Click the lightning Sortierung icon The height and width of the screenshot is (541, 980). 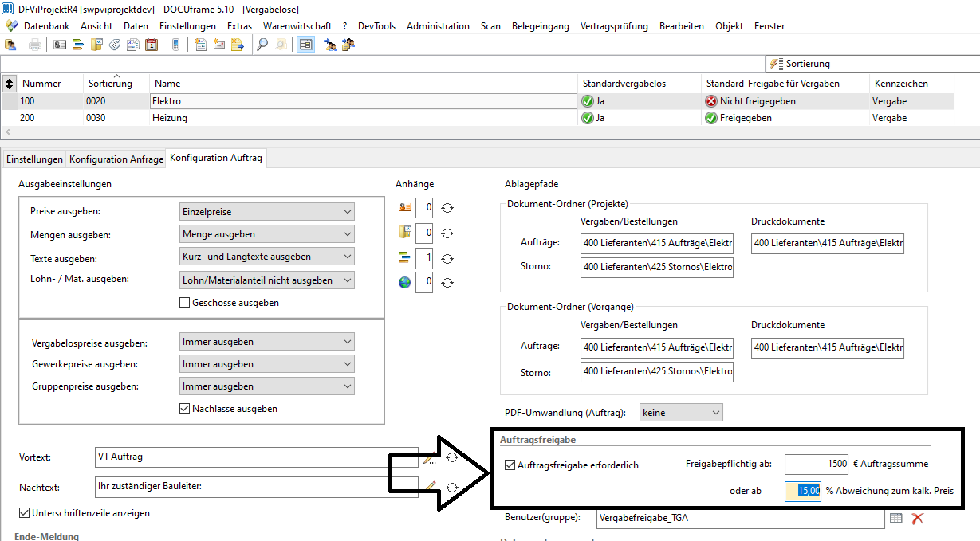(x=777, y=64)
